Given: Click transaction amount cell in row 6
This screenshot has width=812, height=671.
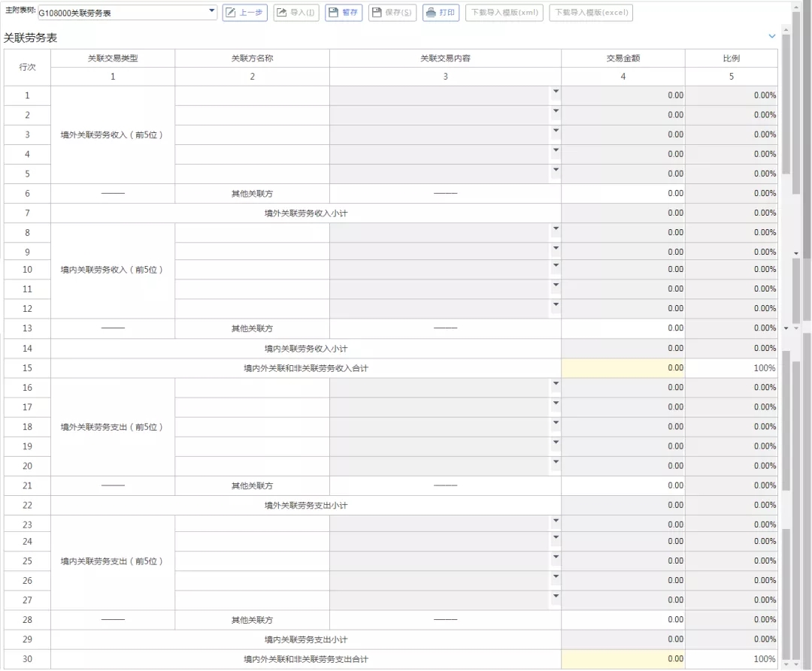Looking at the screenshot, I should click(x=623, y=193).
